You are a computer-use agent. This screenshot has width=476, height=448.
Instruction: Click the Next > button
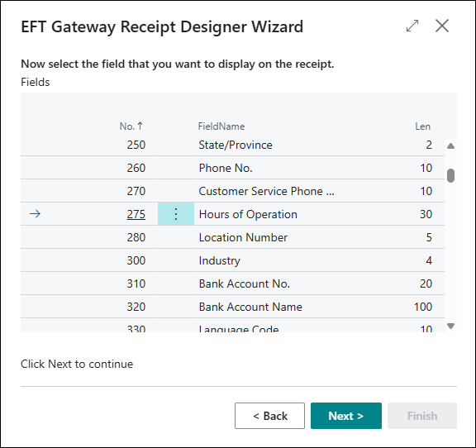[x=346, y=416]
